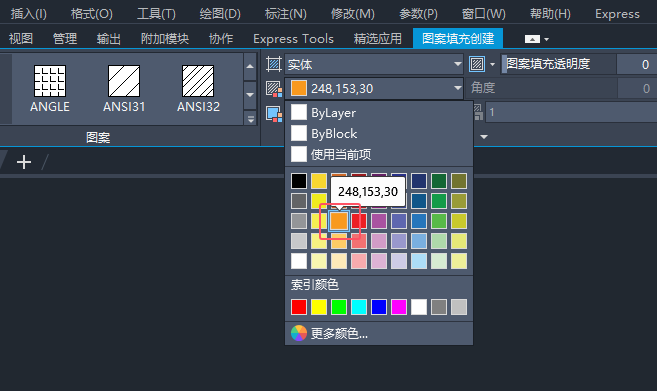Pick the white index color swatch
Screen dimensions: 657x391
pyautogui.click(x=419, y=307)
